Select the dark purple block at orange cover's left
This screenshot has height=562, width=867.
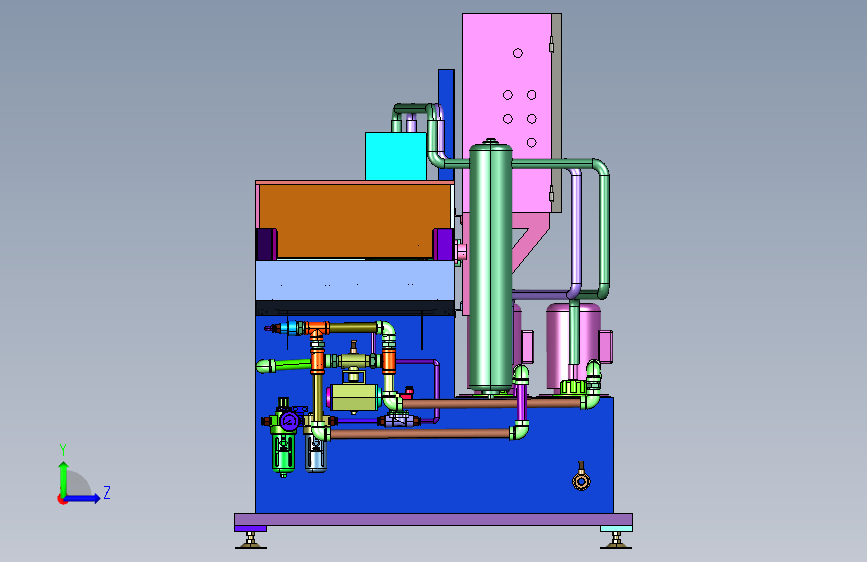[x=267, y=244]
